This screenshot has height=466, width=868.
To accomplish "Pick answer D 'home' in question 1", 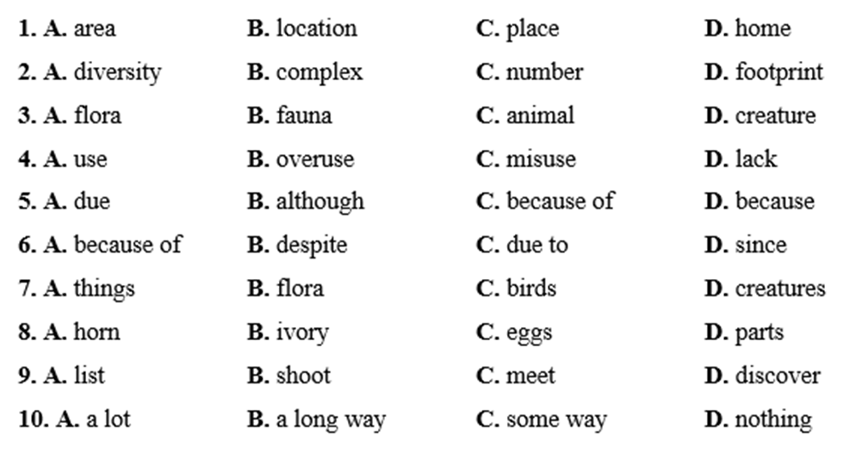I will (762, 28).
